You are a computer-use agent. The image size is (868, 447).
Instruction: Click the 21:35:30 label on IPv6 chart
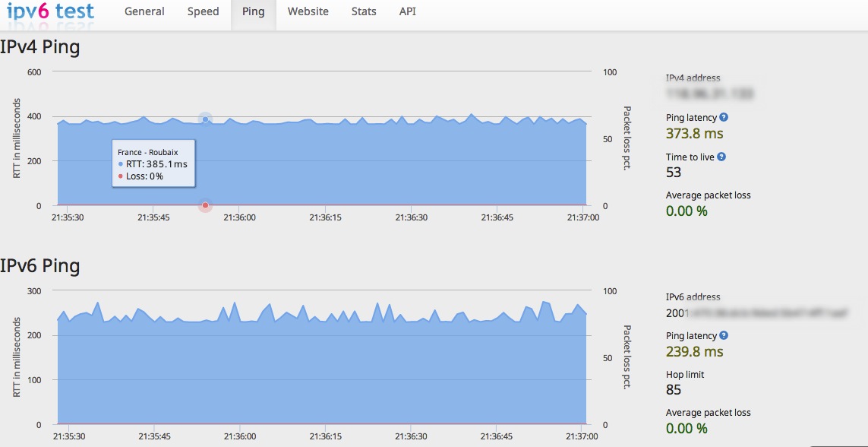tap(68, 436)
